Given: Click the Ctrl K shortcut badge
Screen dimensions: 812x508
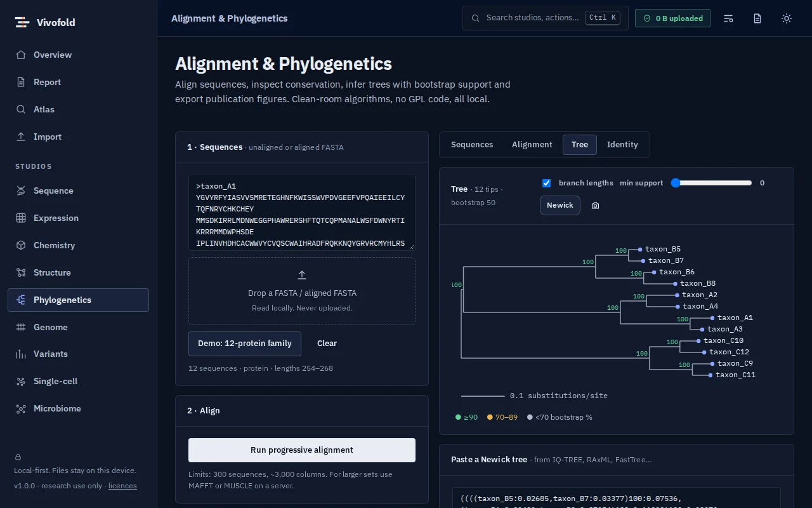Looking at the screenshot, I should click(603, 18).
